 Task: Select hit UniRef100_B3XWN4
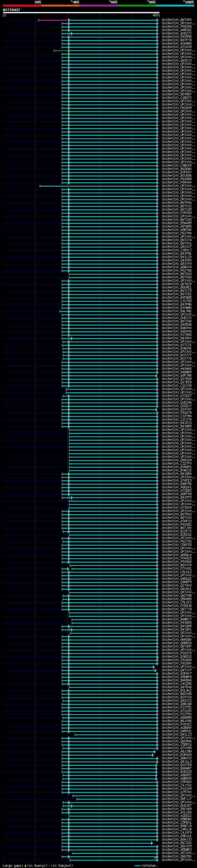pos(176,308)
